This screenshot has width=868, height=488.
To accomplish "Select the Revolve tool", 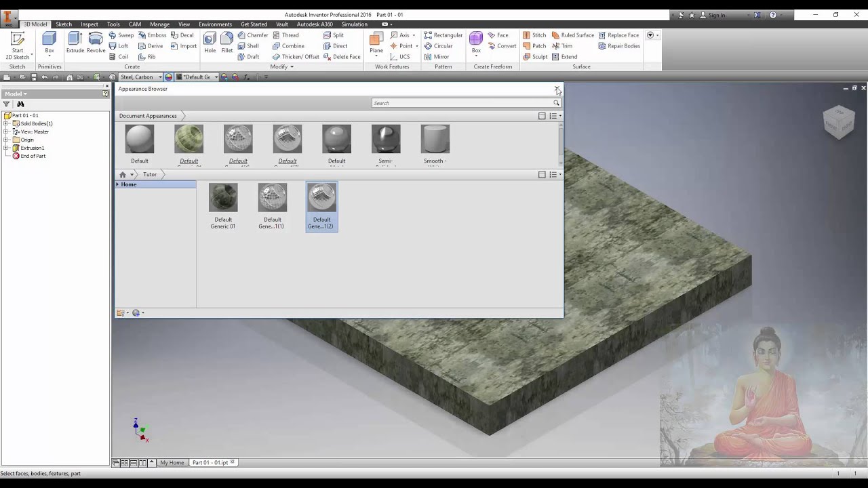I will click(96, 43).
